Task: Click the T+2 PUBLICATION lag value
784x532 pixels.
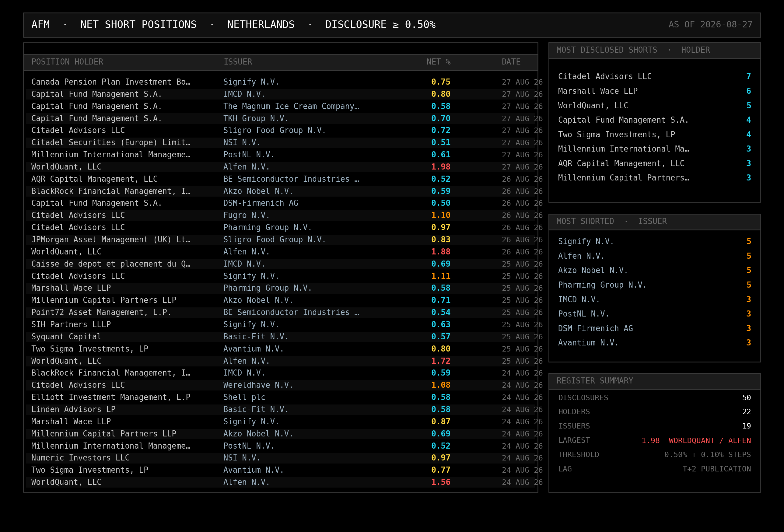Action: 716,469
